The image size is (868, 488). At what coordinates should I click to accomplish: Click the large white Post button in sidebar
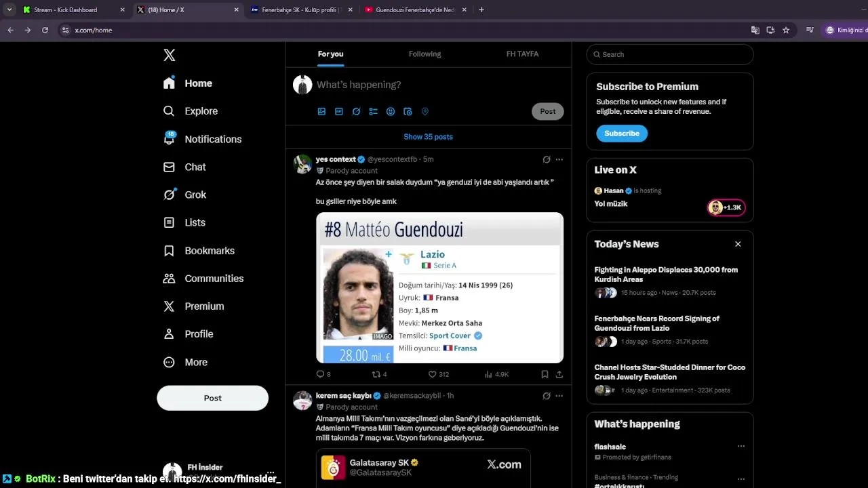(212, 398)
